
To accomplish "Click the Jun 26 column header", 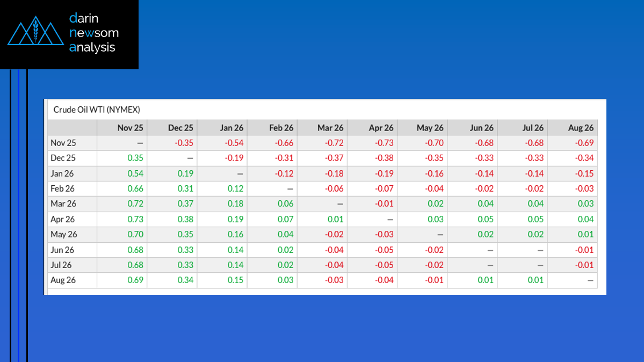I will (x=481, y=128).
